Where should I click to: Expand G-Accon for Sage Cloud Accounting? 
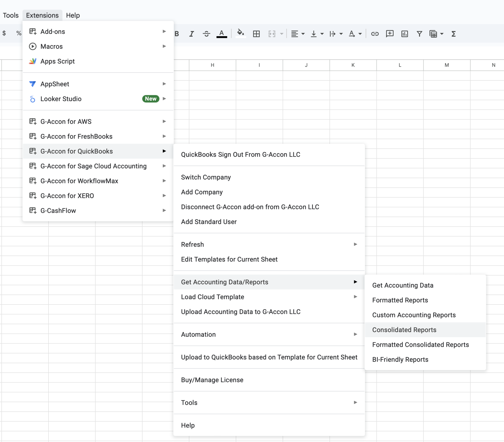click(98, 166)
